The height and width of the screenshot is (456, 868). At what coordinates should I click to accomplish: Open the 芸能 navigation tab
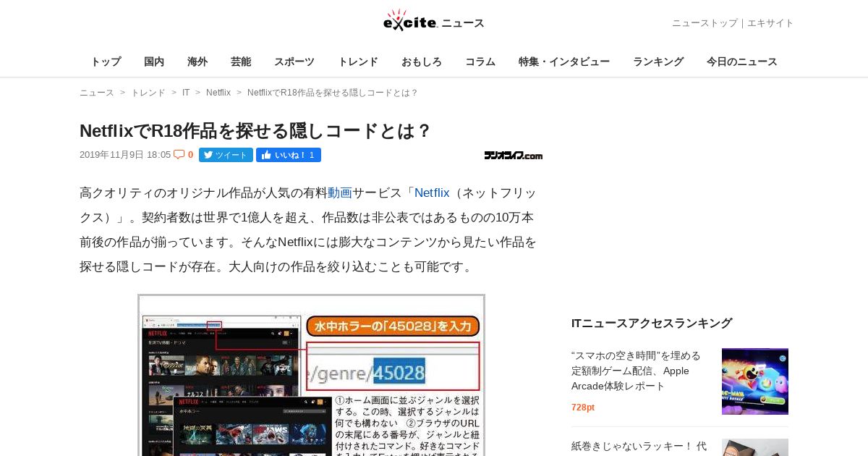pos(241,62)
